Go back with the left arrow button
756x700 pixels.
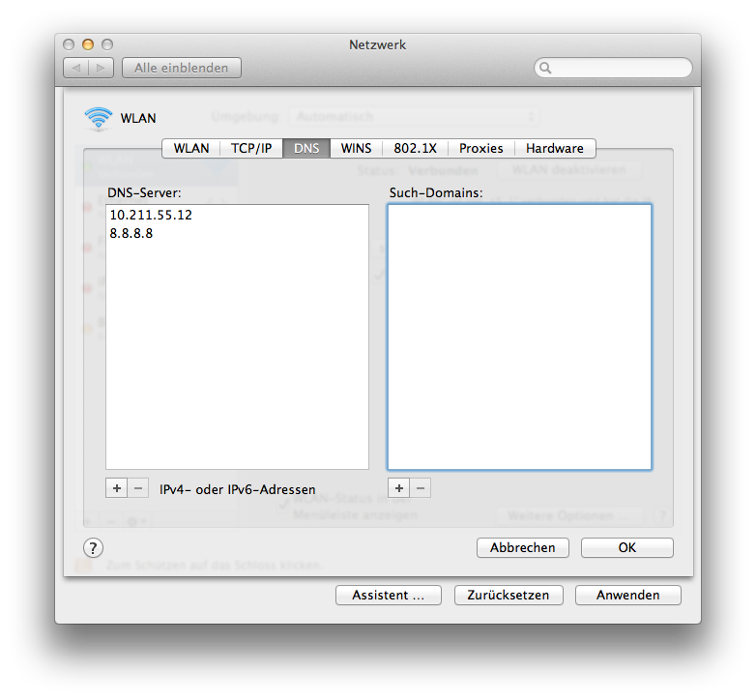76,68
